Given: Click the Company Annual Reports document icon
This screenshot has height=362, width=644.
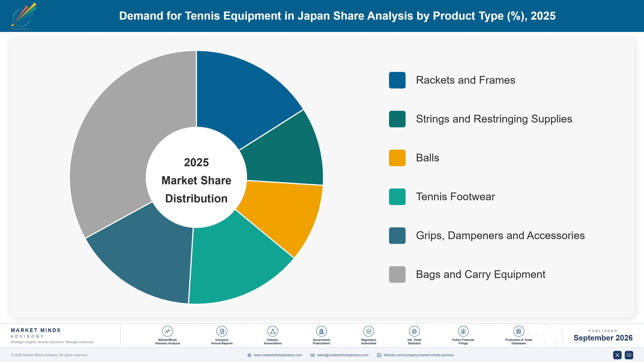Looking at the screenshot, I should tap(222, 331).
